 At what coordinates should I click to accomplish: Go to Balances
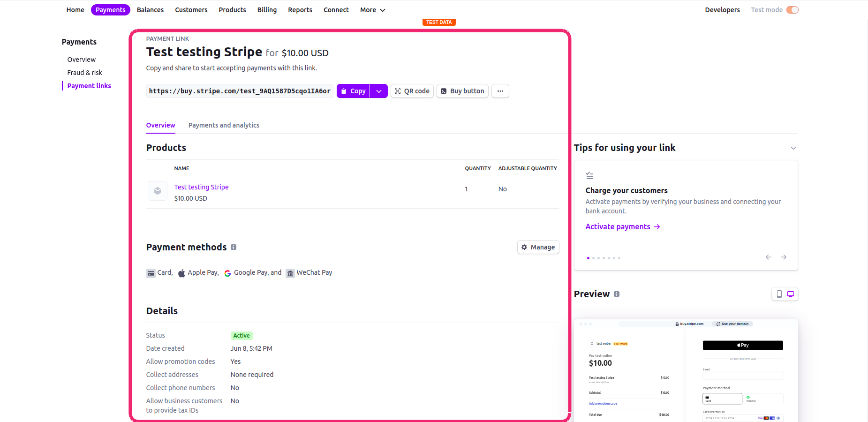[150, 10]
